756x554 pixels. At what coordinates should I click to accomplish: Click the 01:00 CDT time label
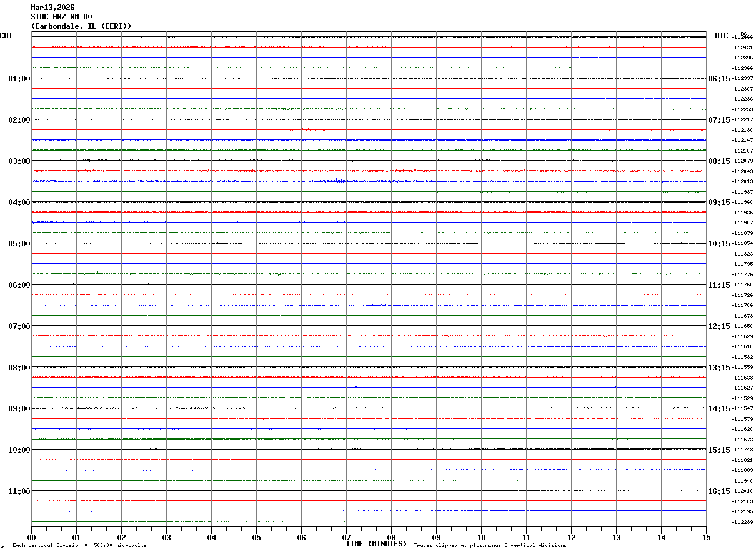click(x=19, y=79)
